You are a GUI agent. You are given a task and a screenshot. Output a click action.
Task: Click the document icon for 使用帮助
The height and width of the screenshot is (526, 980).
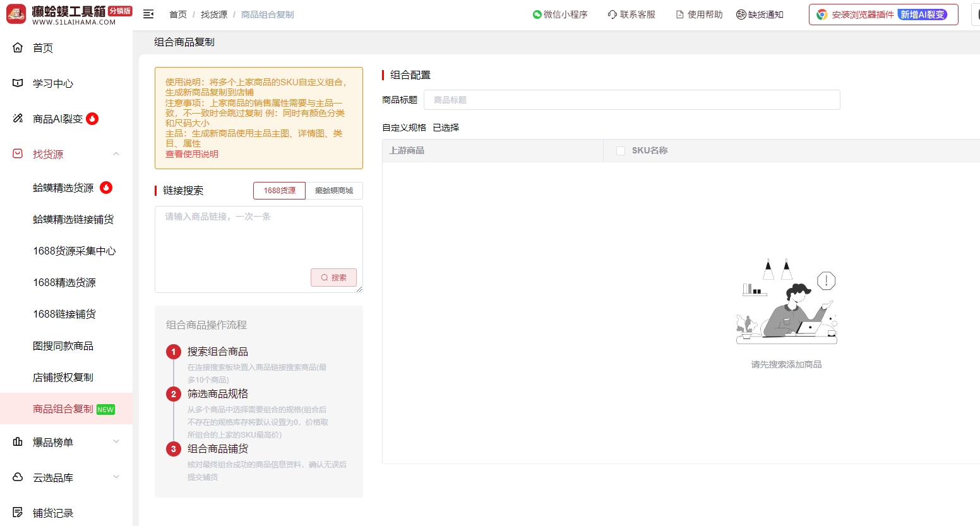pyautogui.click(x=680, y=15)
